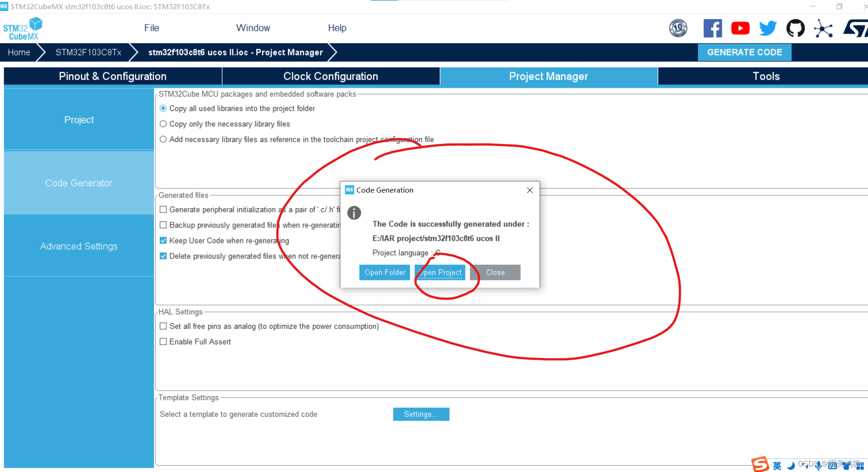Switch to Clock Configuration tab
This screenshot has height=472, width=868.
[x=331, y=76]
